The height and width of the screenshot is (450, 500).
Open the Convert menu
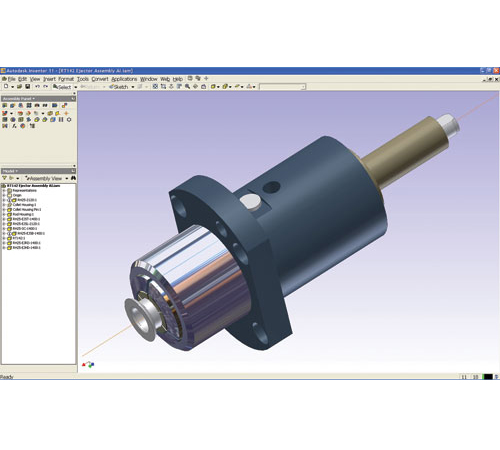point(100,79)
